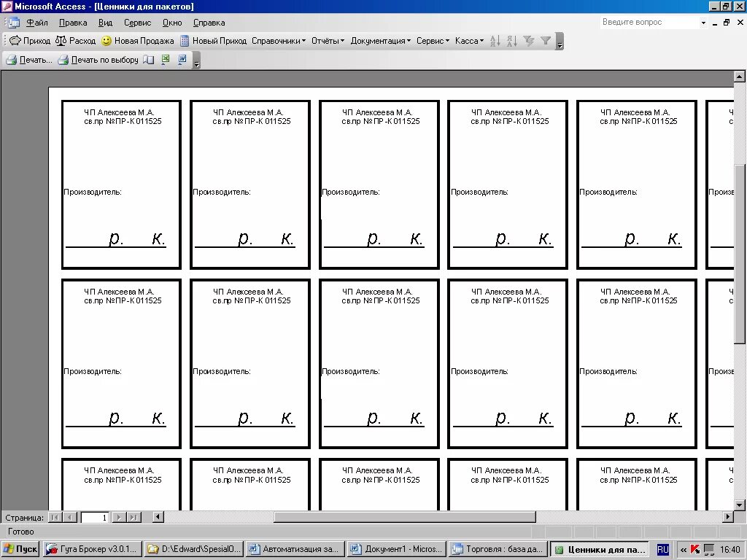This screenshot has width=747, height=560.
Task: Switch to Торговля база данных taskbar window
Action: click(498, 549)
